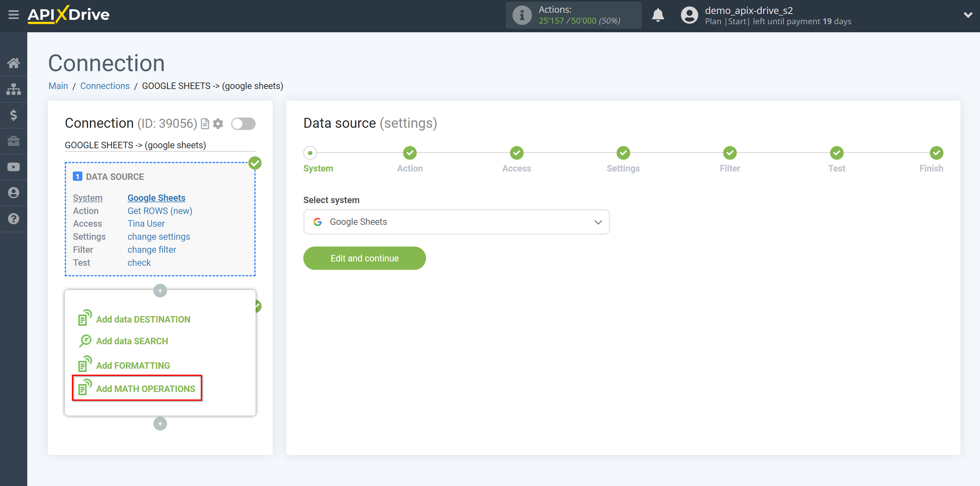Click the blue number 1 Data Source badge
The width and height of the screenshot is (980, 486).
point(77,176)
